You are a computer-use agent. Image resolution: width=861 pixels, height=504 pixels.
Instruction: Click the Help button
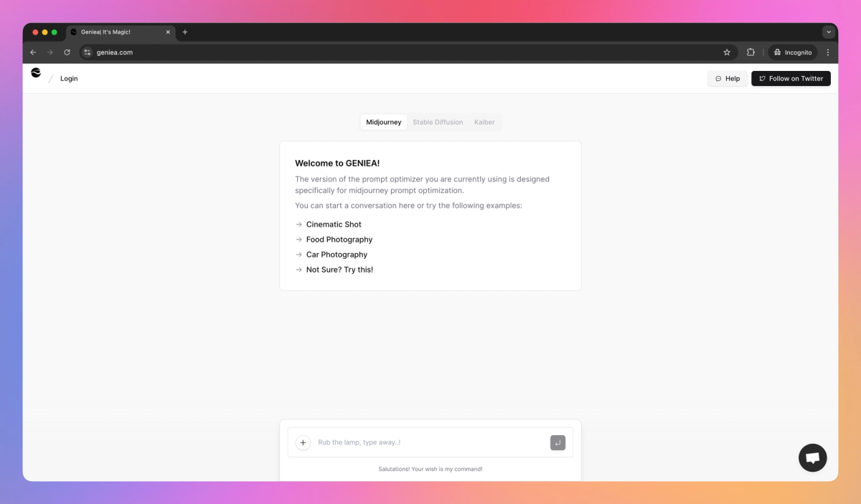coord(727,78)
